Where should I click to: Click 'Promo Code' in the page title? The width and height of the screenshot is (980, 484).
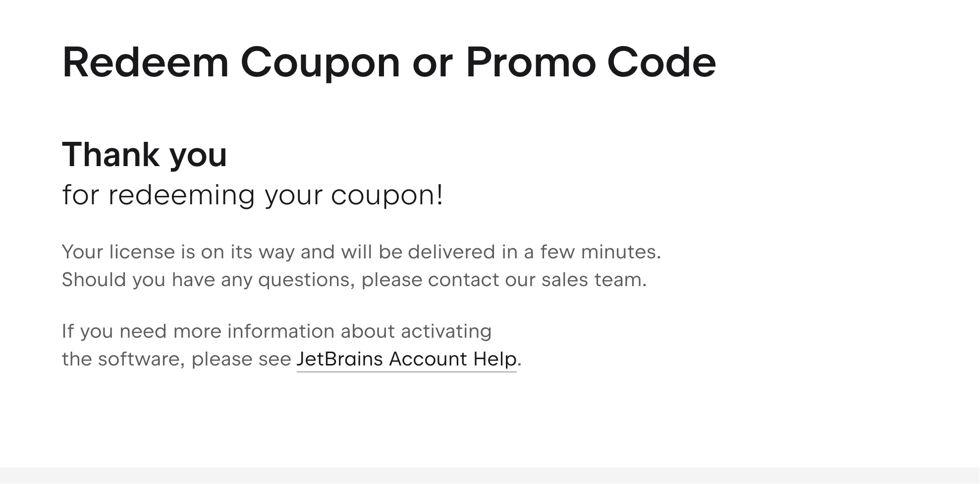pyautogui.click(x=591, y=62)
